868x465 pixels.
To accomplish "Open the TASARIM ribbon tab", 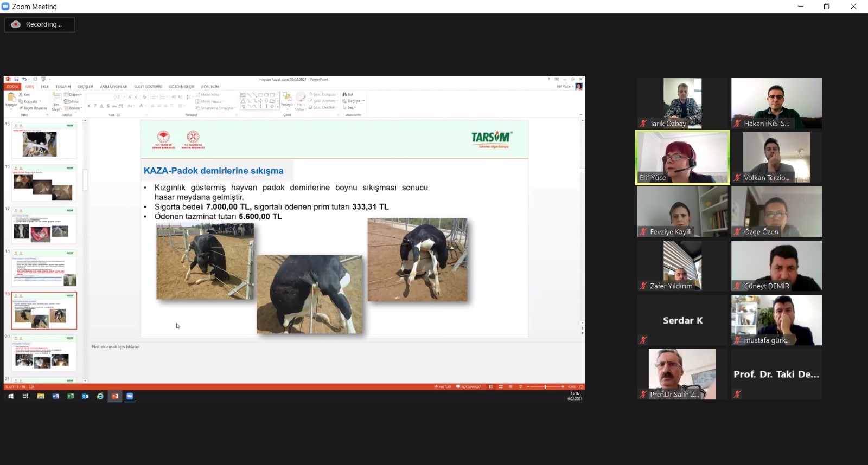I will [x=63, y=87].
